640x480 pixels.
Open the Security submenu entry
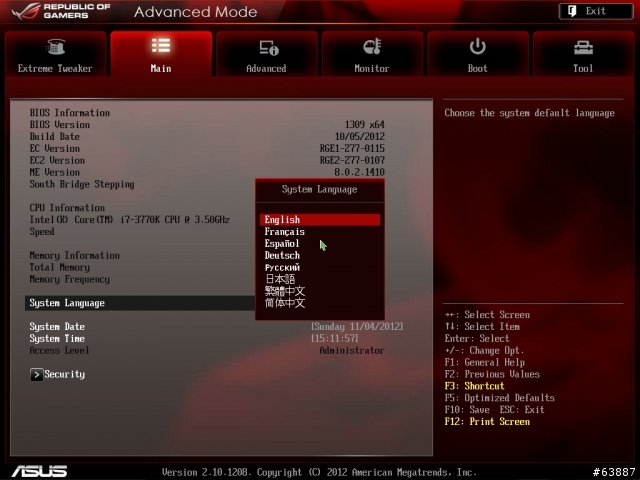point(64,374)
